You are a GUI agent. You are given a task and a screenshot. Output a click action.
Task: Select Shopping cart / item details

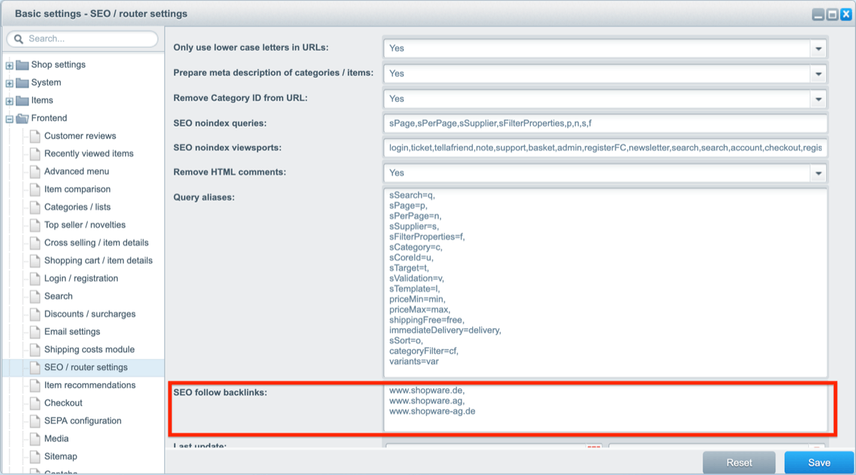tap(98, 261)
